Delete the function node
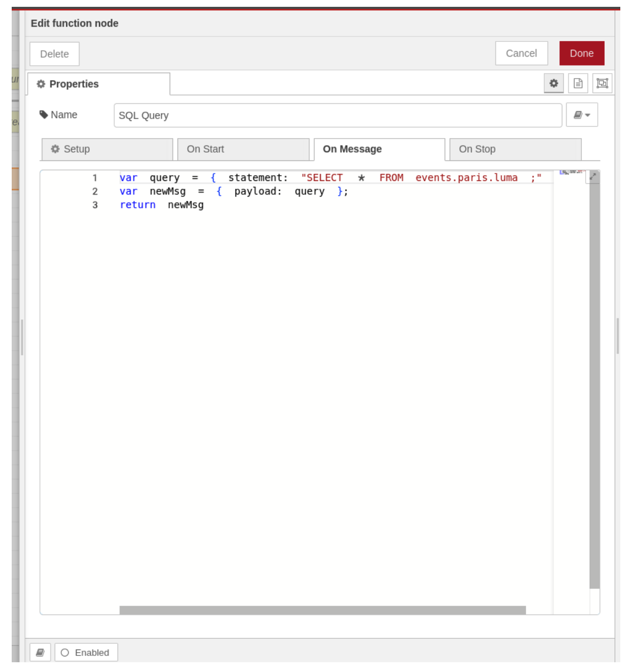Screen dimensions: 632x672 pyautogui.click(x=55, y=54)
